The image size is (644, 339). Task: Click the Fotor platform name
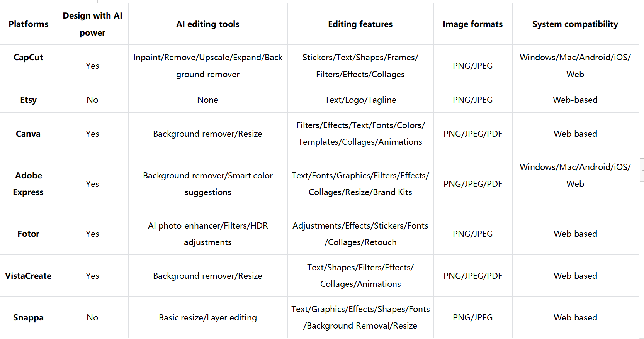tap(28, 234)
